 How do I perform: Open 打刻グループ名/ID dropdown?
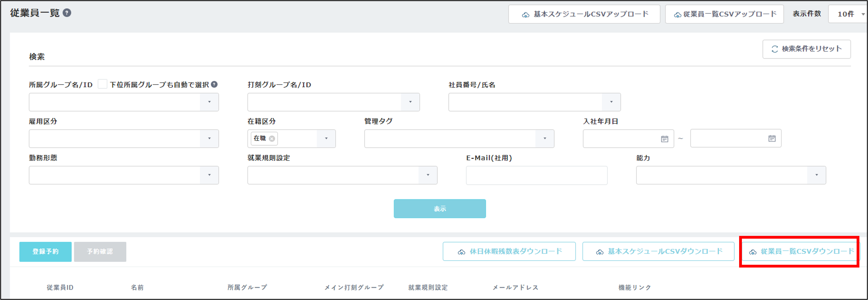pos(410,102)
